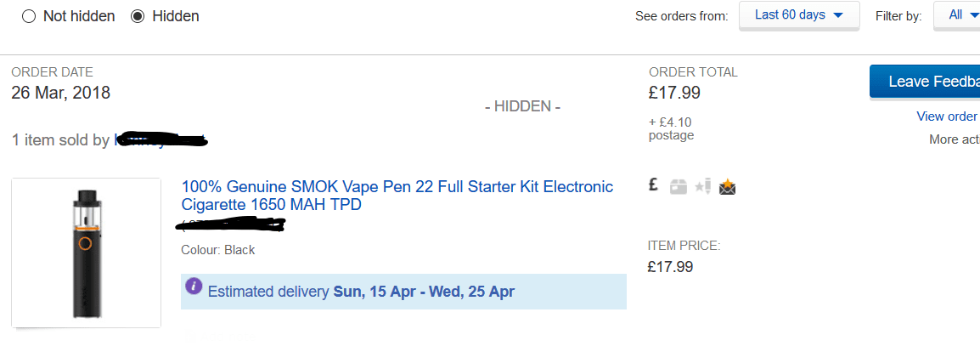This screenshot has width=980, height=352.
Task: Expand the Filter by All dropdown
Action: 957,15
